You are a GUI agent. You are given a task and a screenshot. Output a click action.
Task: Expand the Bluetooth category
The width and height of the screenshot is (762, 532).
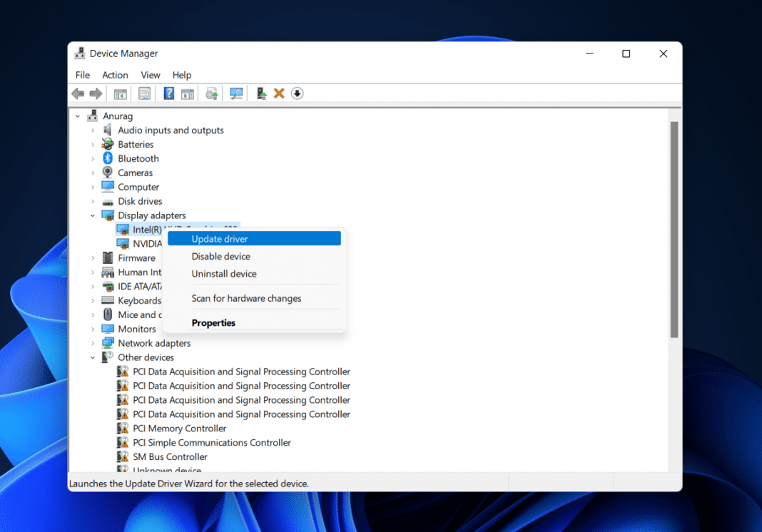click(92, 158)
